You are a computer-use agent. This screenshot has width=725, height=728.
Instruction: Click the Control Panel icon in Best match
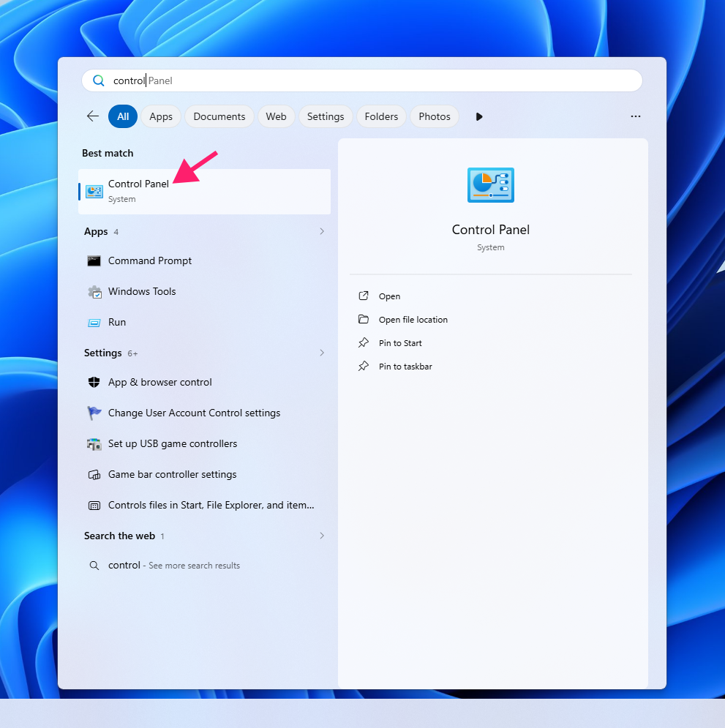point(94,191)
